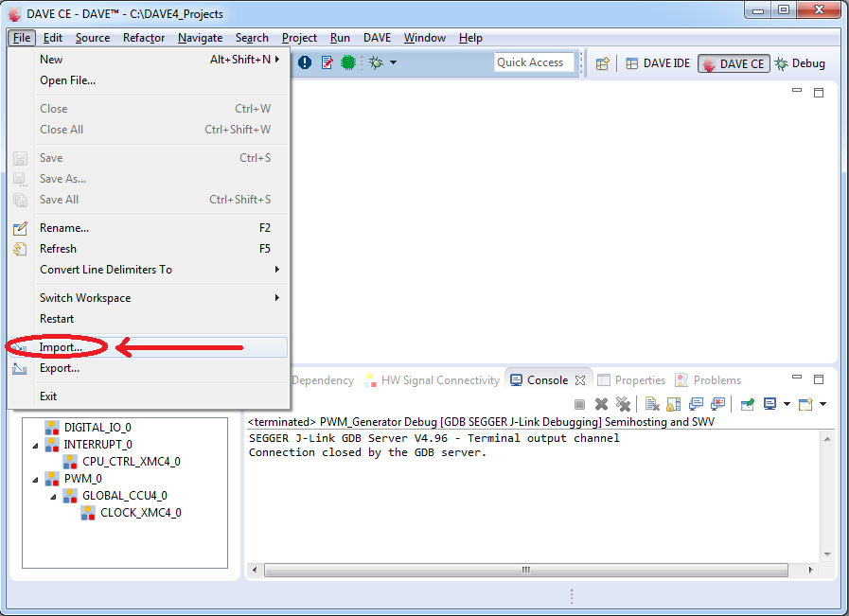Open the debug launch dropdown arrow

(393, 62)
